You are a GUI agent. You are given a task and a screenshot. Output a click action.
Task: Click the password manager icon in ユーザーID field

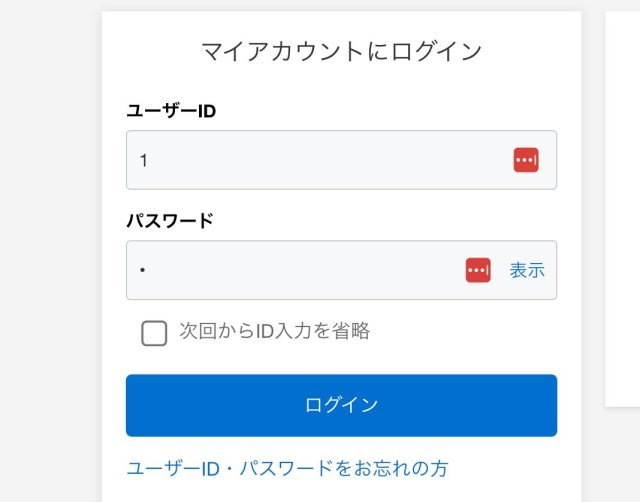(526, 160)
